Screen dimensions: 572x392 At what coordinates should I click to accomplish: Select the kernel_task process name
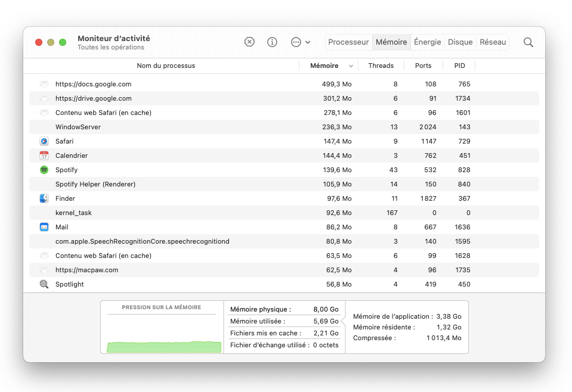coord(73,213)
